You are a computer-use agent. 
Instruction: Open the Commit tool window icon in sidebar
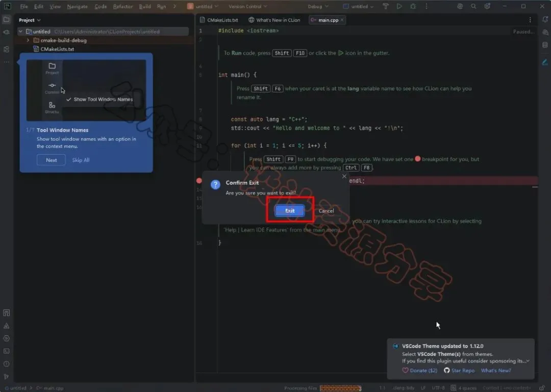point(6,32)
